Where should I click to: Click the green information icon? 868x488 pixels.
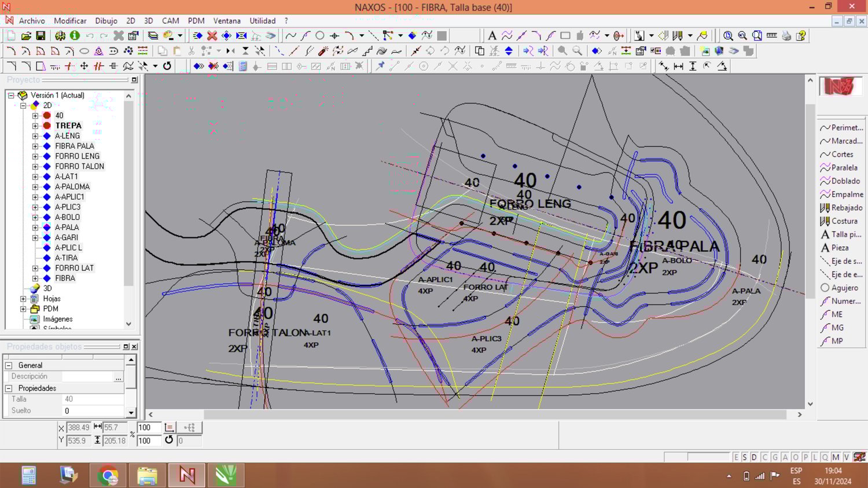pyautogui.click(x=75, y=36)
